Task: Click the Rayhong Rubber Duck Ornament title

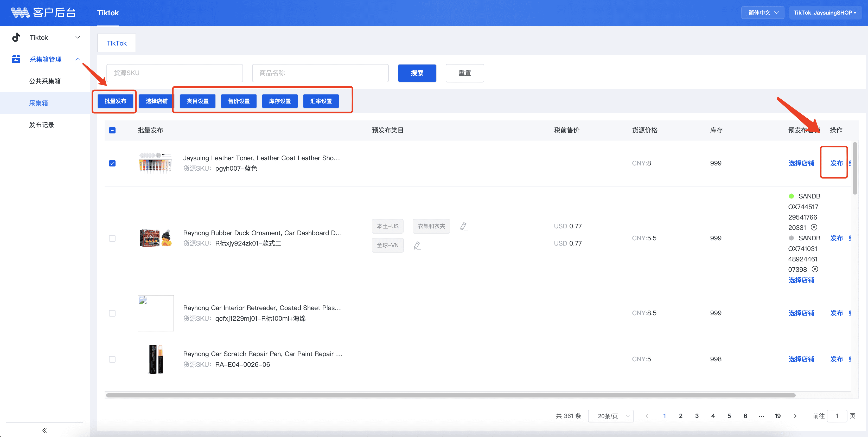Action: 263,233
